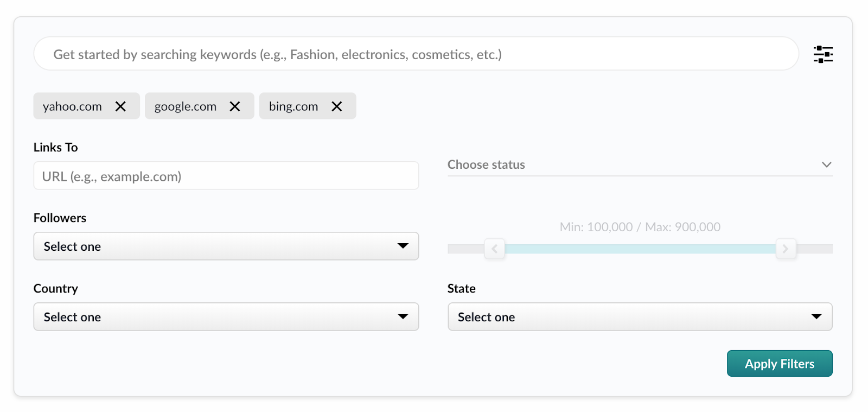
Task: Click the State dropdown arrow
Action: point(816,316)
